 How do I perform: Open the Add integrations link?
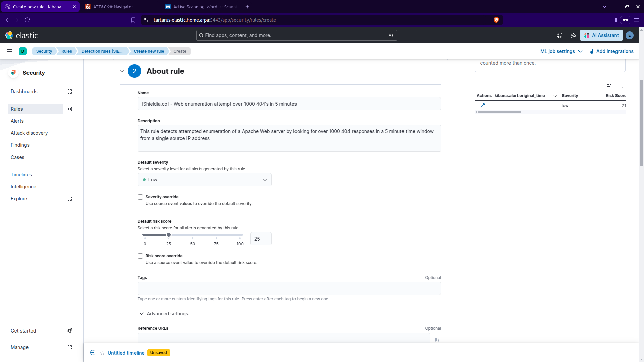[611, 51]
